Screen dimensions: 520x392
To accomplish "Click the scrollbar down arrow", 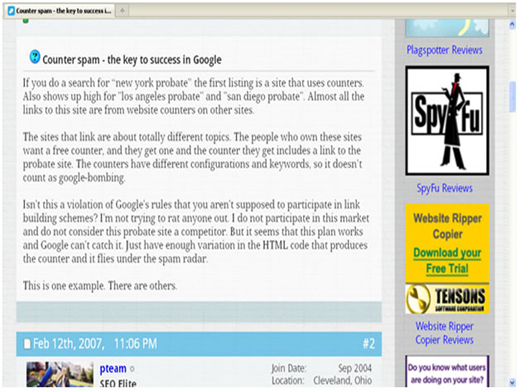I will pos(512,382).
